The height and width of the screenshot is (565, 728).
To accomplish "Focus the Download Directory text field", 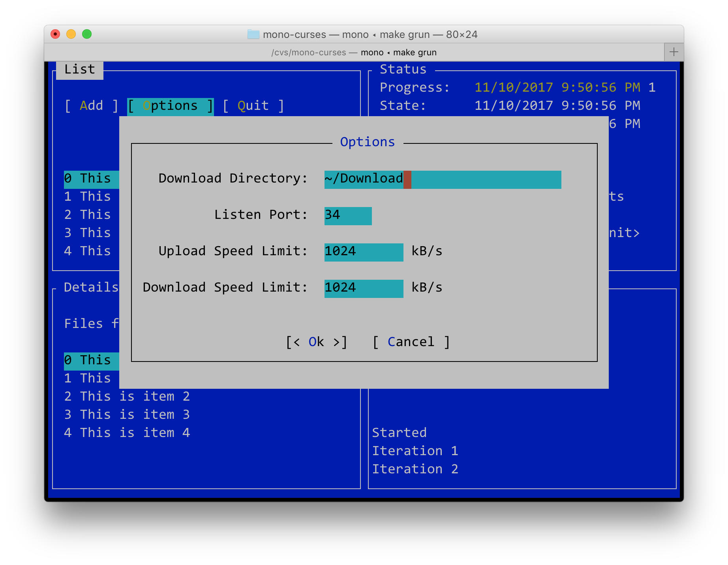I will click(443, 179).
